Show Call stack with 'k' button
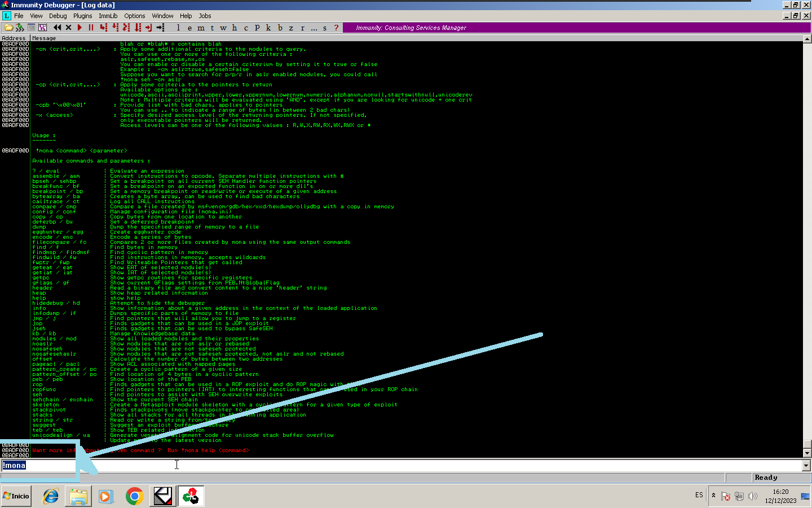This screenshot has height=508, width=812. (x=268, y=28)
